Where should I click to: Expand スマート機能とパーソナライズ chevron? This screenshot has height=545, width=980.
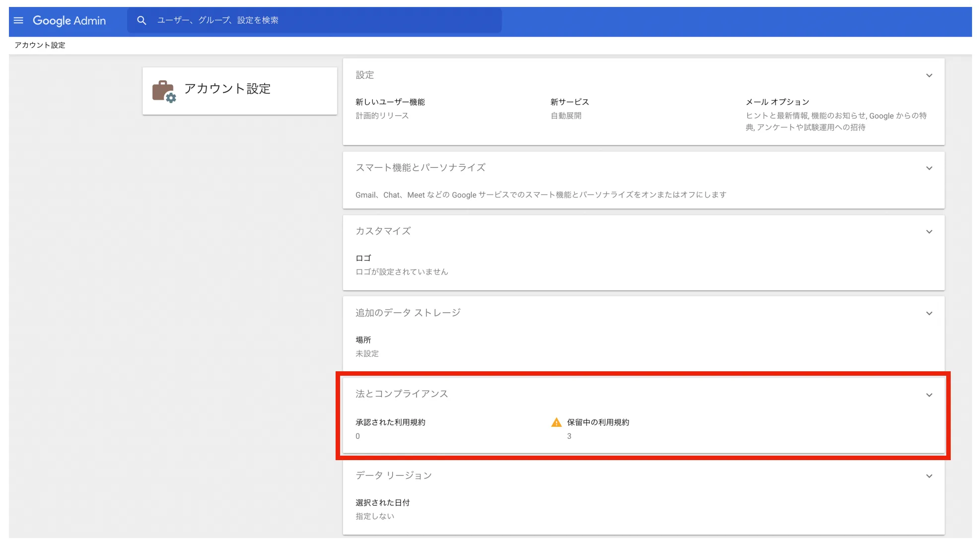coord(929,168)
